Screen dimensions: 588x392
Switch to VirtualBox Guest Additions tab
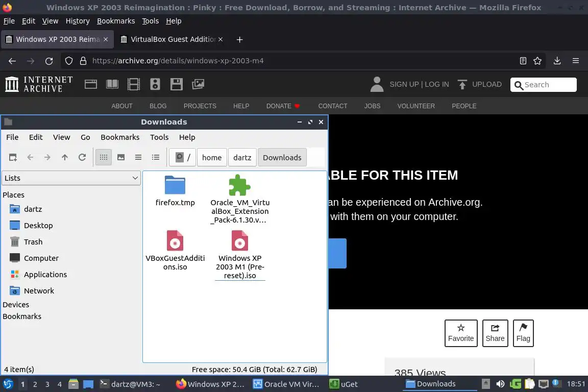pyautogui.click(x=173, y=39)
